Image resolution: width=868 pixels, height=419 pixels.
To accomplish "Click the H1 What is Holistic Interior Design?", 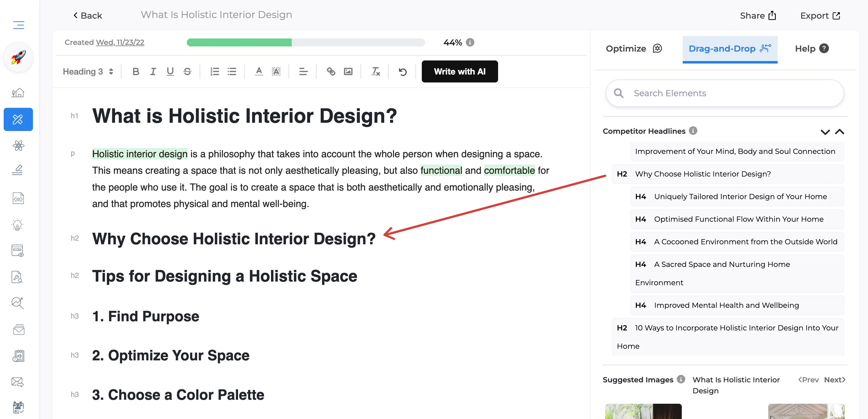I will (x=245, y=116).
